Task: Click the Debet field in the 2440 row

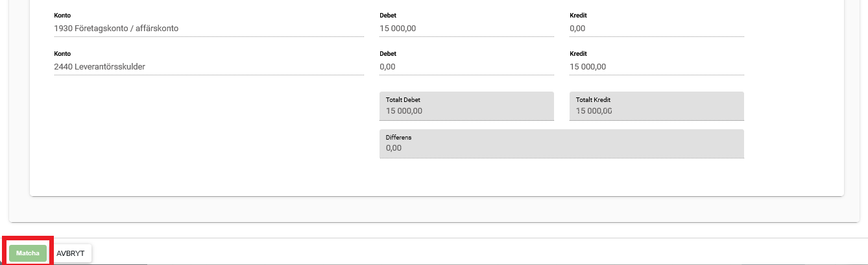Action: click(466, 66)
